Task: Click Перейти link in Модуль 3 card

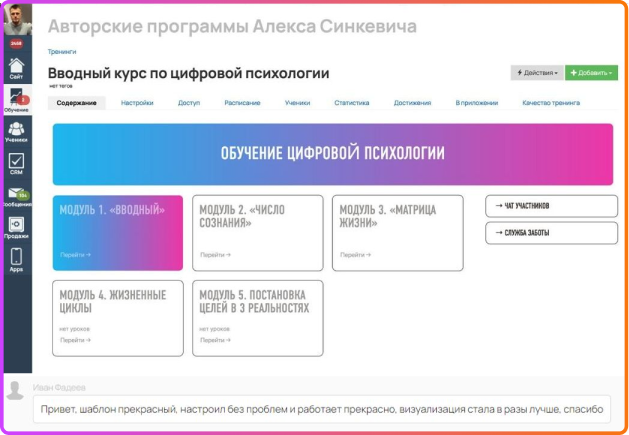Action: 354,255
